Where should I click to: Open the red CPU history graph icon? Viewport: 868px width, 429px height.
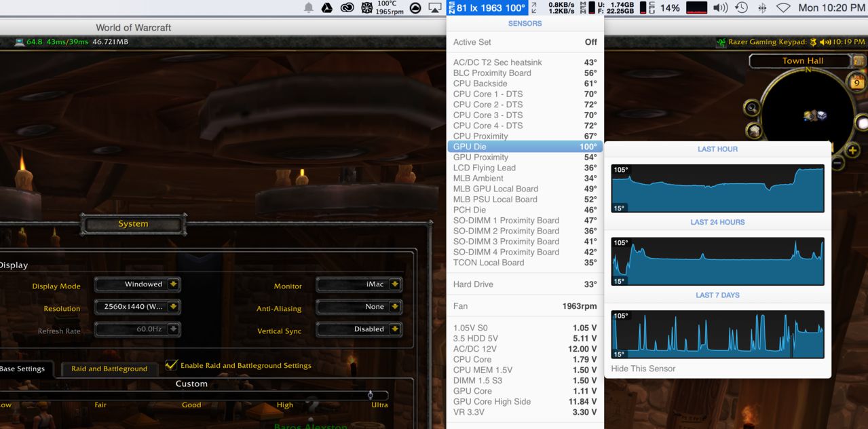[x=696, y=8]
